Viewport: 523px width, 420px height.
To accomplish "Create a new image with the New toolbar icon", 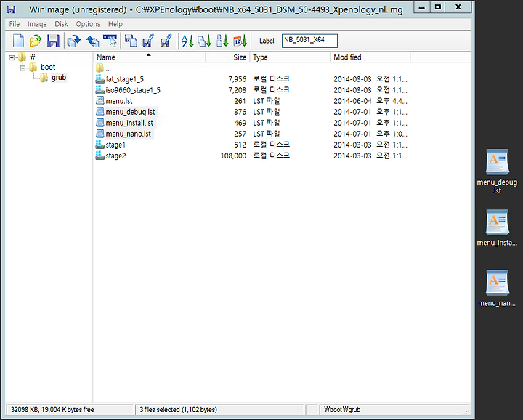I will pyautogui.click(x=18, y=41).
